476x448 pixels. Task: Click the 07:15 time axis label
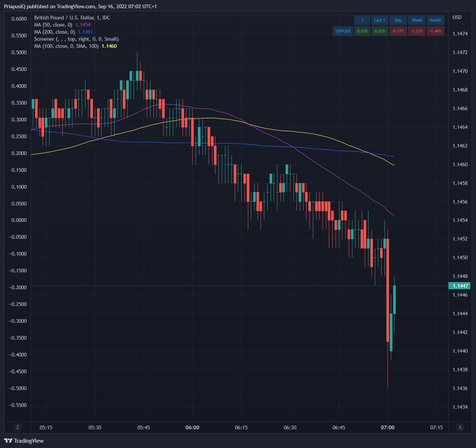(436, 427)
